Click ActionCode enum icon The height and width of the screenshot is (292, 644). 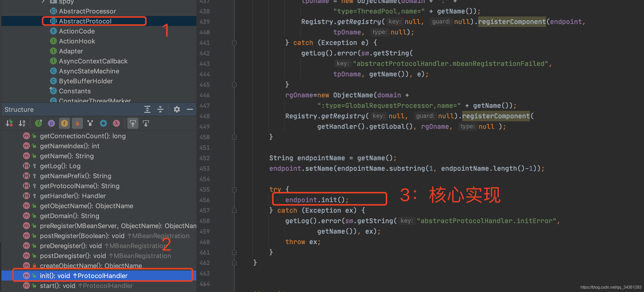pos(53,31)
